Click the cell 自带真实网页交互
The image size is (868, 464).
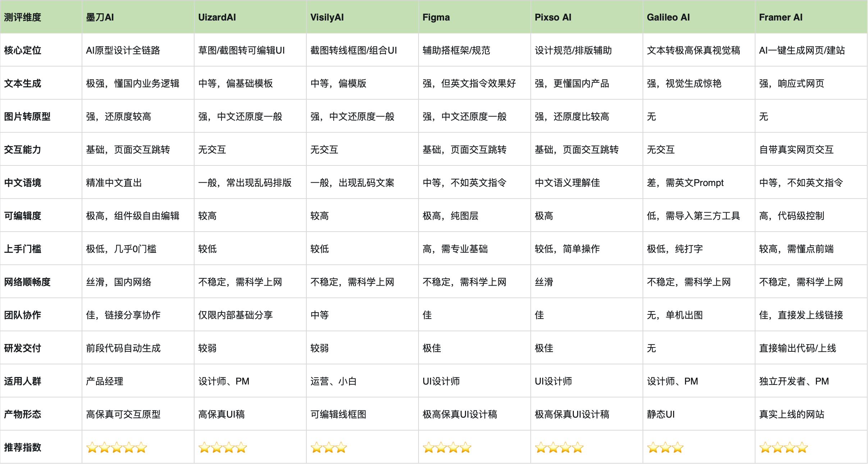click(796, 150)
